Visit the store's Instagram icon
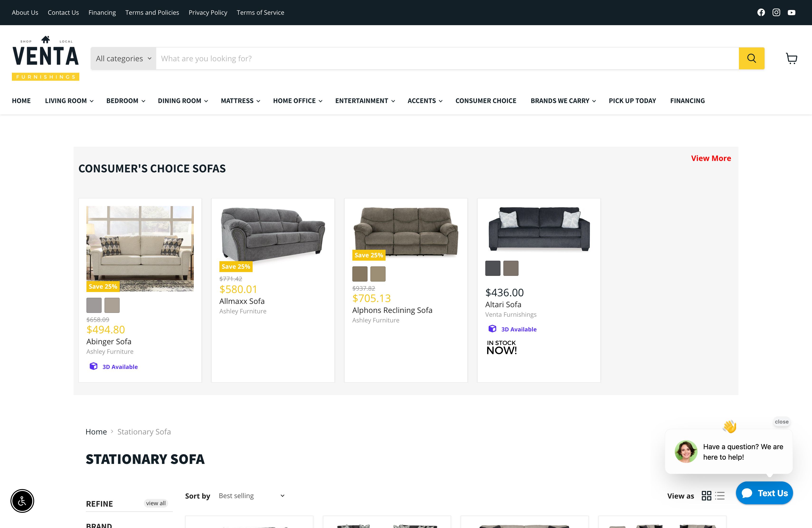The width and height of the screenshot is (812, 528). tap(776, 12)
